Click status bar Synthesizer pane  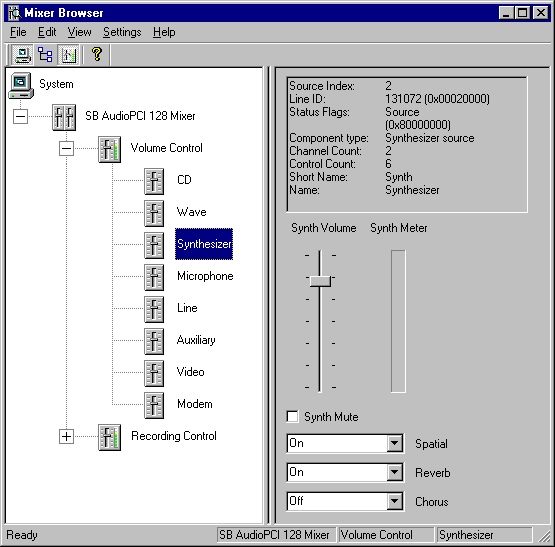point(485,535)
